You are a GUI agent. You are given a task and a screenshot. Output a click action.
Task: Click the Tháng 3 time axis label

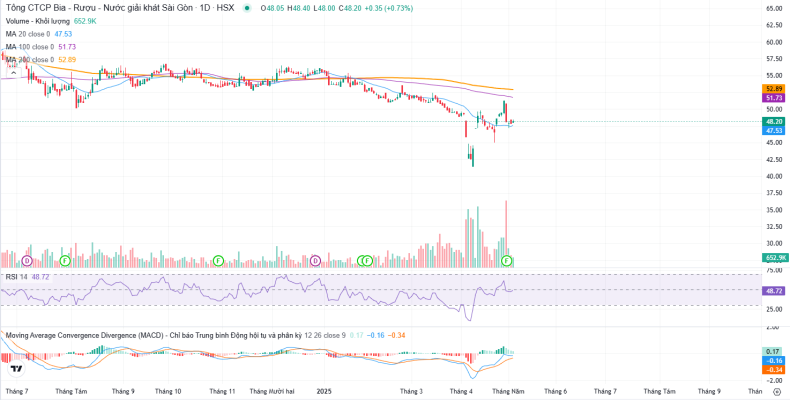click(x=411, y=391)
